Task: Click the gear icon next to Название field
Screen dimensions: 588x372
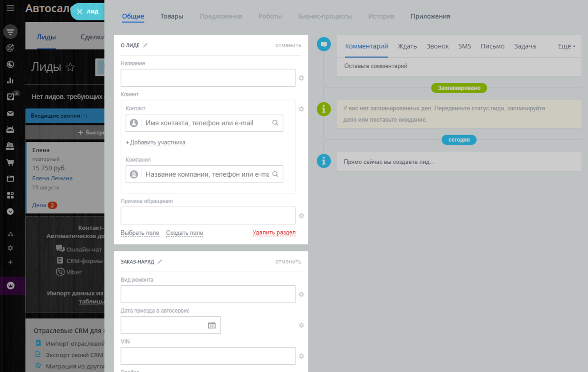Action: 301,78
